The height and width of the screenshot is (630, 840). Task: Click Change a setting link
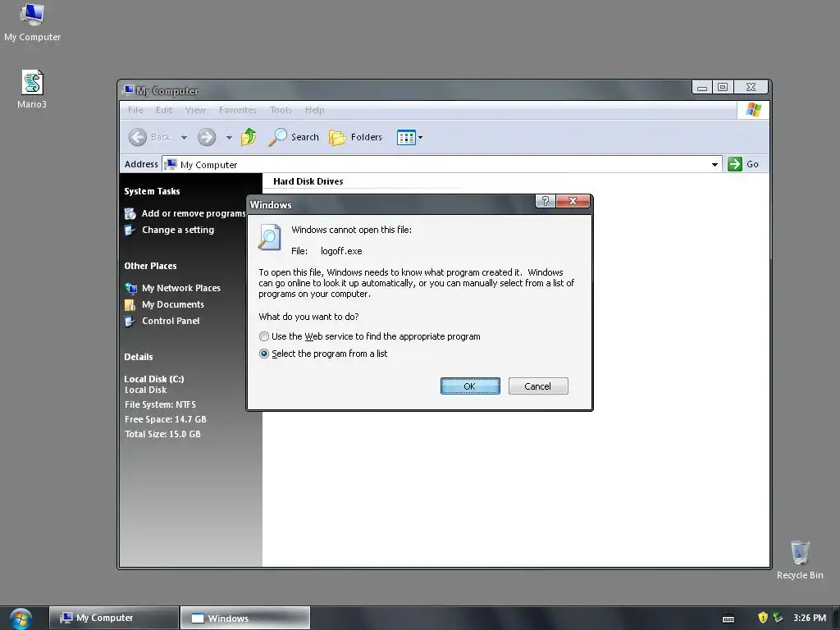178,230
